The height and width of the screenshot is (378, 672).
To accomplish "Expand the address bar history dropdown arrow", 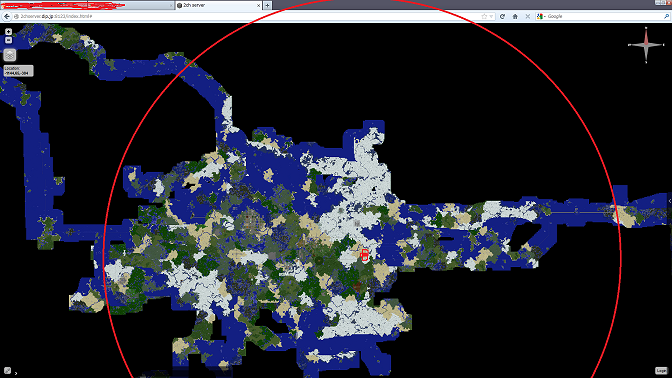I will coord(491,16).
